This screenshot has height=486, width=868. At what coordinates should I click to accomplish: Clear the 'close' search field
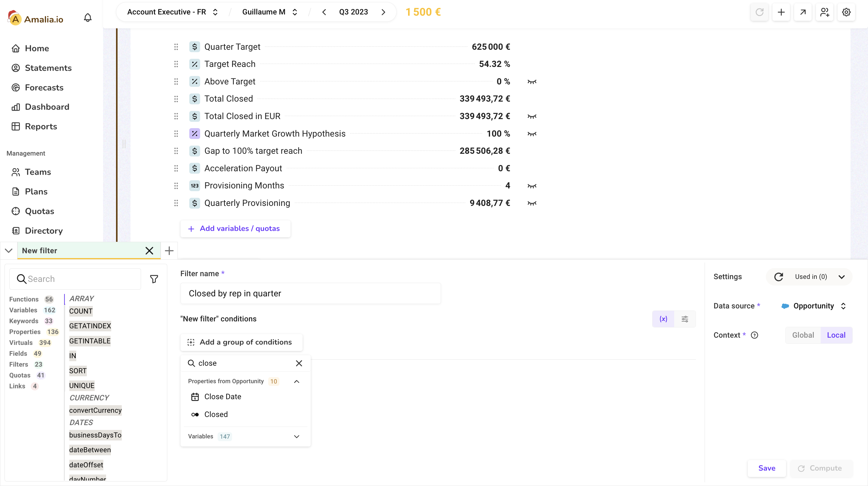click(x=299, y=363)
